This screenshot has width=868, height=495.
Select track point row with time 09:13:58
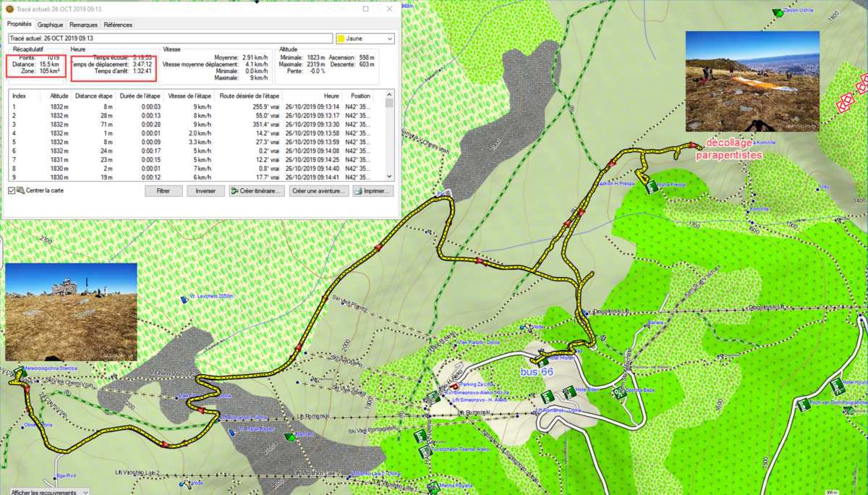tap(197, 133)
